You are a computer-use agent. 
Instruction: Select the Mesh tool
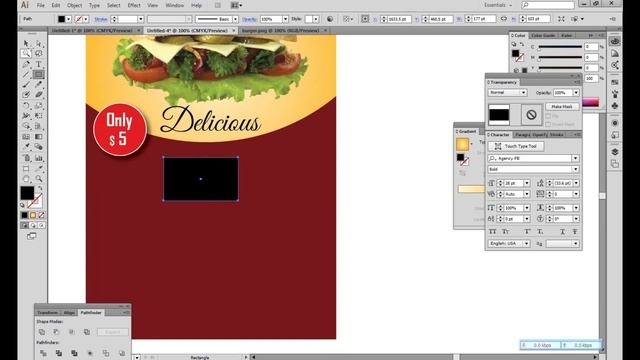(26, 137)
